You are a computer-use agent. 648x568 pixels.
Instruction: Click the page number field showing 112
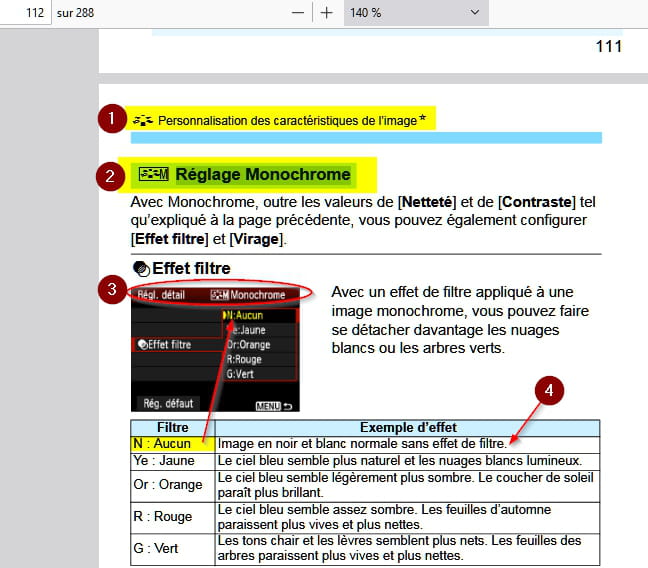click(x=25, y=14)
